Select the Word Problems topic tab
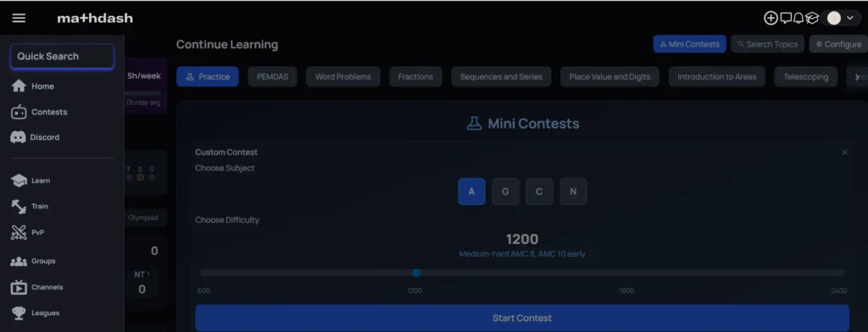 coord(343,77)
